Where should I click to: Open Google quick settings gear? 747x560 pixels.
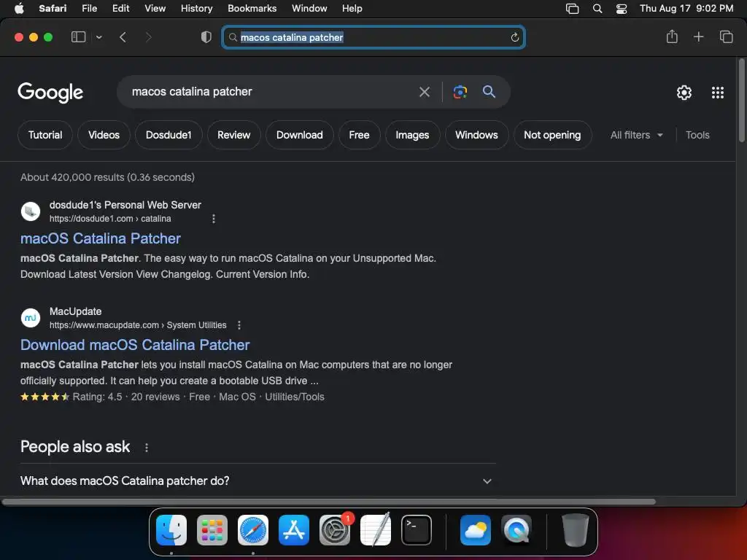684,93
